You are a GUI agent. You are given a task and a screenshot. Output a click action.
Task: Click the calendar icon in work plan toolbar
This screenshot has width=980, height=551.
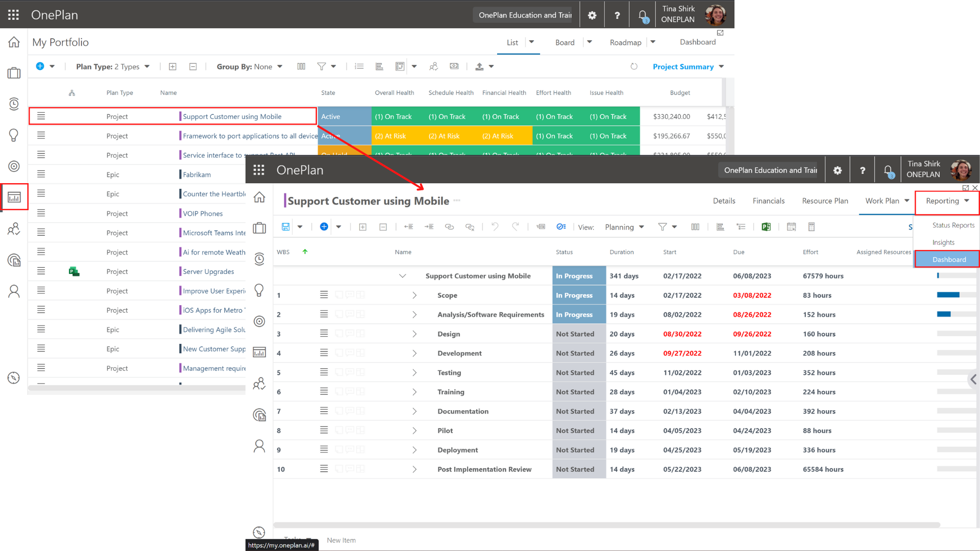792,227
